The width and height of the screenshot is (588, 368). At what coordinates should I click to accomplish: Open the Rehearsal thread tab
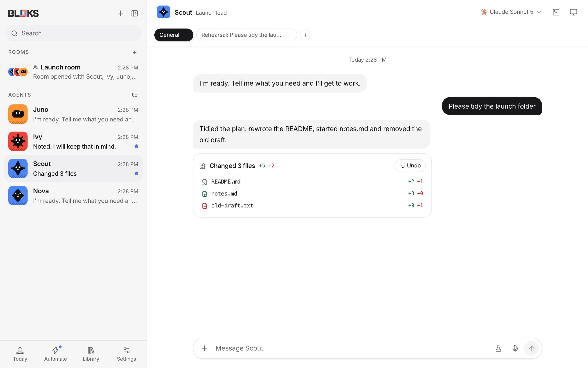[246, 35]
